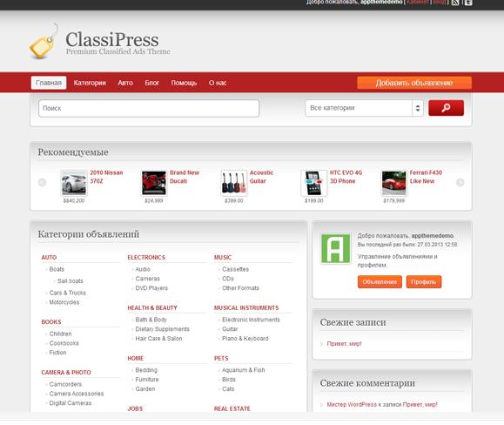Open the Cassettes subcategory
This screenshot has height=425, width=504.
(x=235, y=269)
